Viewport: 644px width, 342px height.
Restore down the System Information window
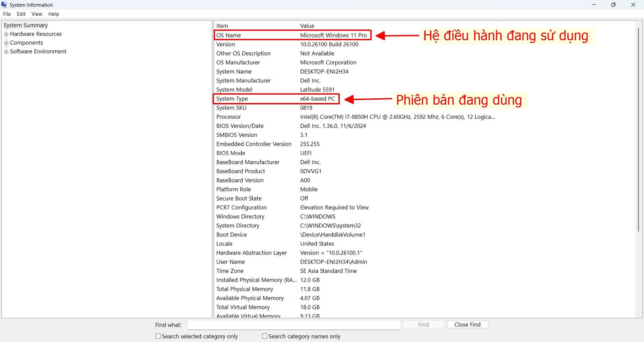(613, 5)
